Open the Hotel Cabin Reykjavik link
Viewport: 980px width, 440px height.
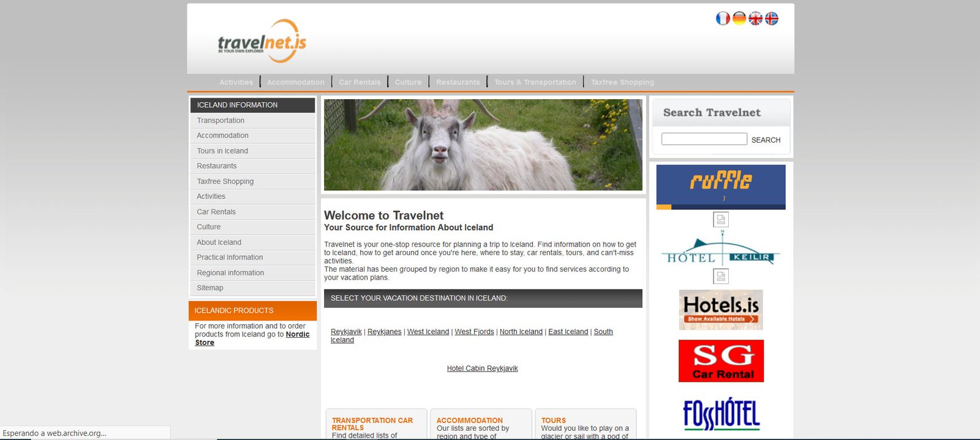pos(482,368)
